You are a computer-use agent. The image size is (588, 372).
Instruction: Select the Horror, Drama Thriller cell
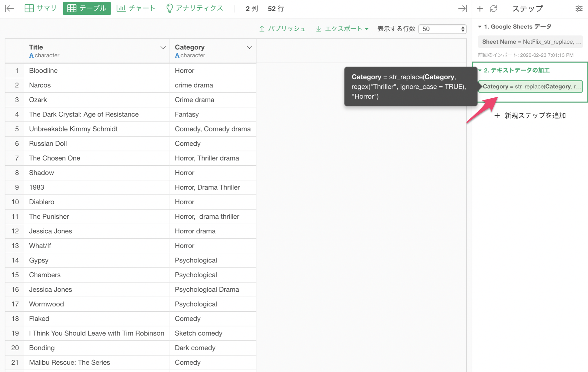click(213, 187)
